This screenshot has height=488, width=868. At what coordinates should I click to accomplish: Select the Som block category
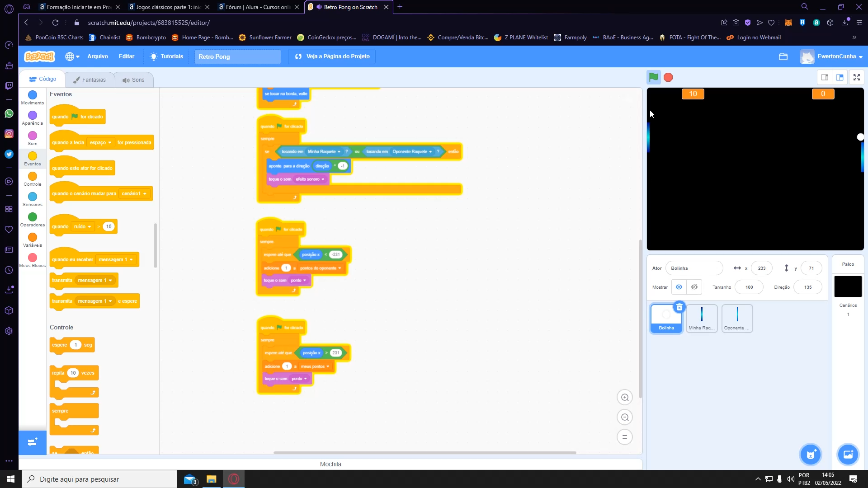click(x=33, y=138)
